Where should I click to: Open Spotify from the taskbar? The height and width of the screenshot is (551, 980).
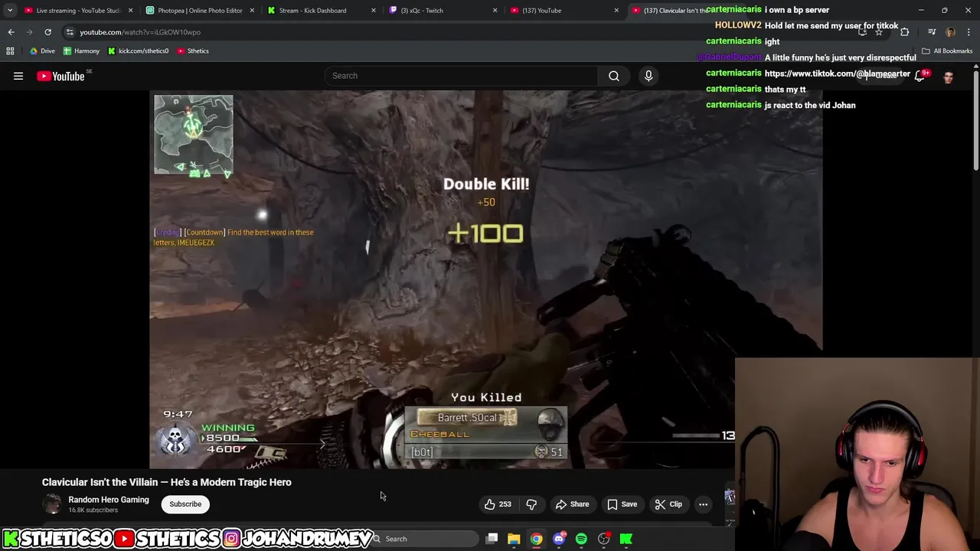point(581,539)
